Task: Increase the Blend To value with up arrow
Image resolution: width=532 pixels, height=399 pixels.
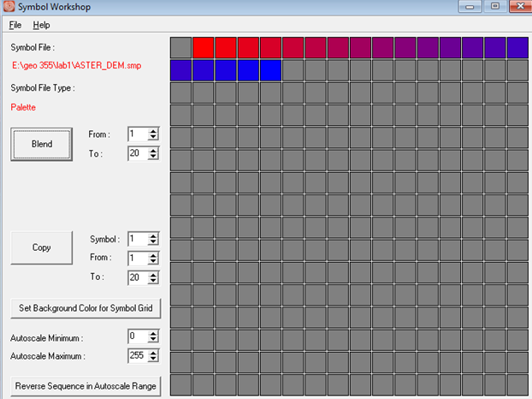Action: pyautogui.click(x=154, y=151)
